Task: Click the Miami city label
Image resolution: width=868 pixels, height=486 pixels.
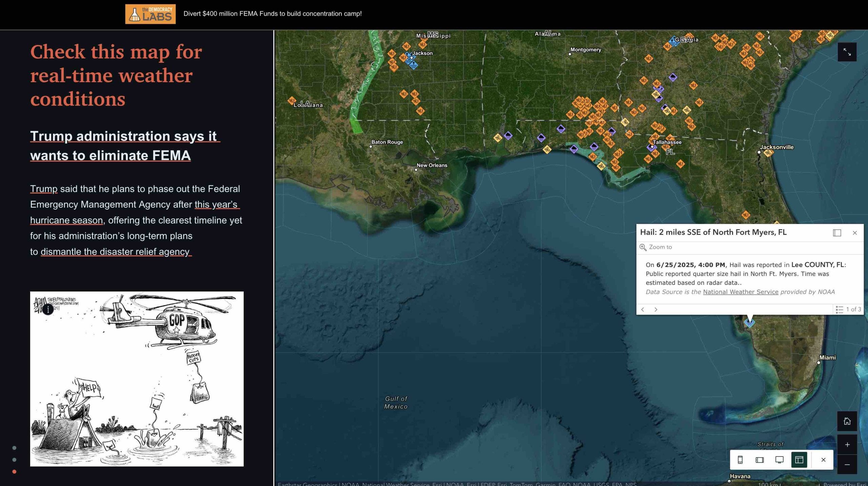Action: pos(827,357)
